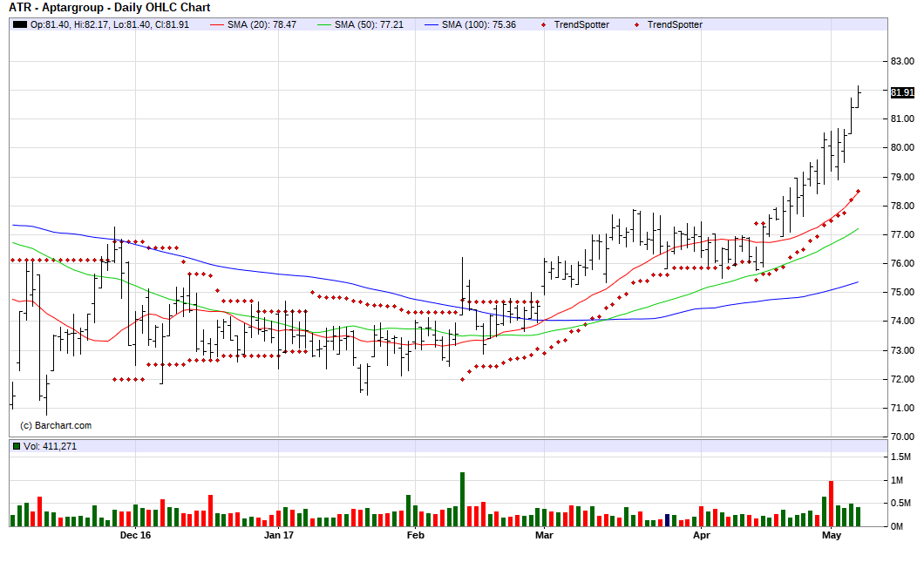Click the first 'TrendSpotter' legend label
This screenshot has width=924, height=562.
(x=581, y=24)
